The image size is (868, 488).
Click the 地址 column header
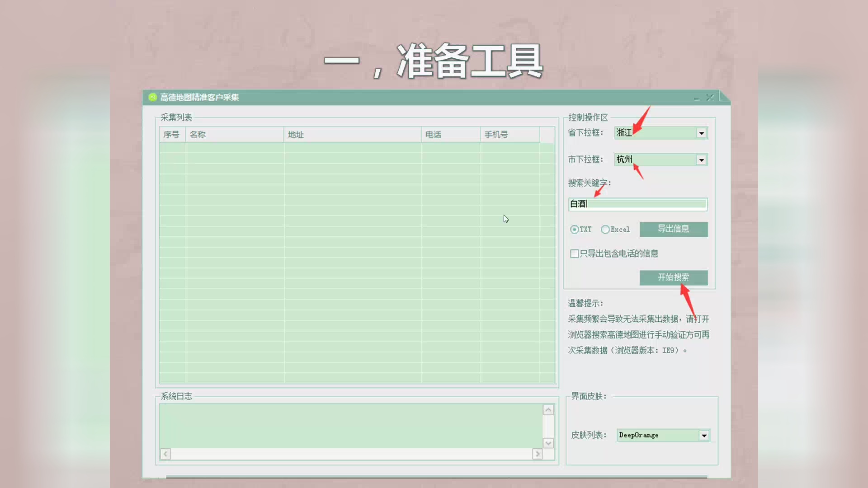pyautogui.click(x=353, y=135)
